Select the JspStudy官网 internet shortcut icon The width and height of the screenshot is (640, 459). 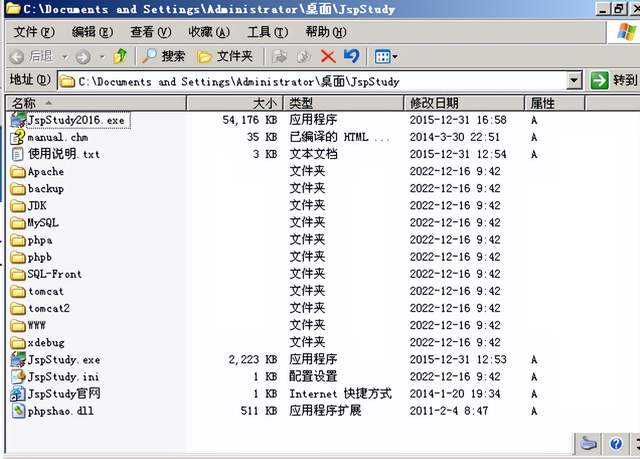pos(18,394)
